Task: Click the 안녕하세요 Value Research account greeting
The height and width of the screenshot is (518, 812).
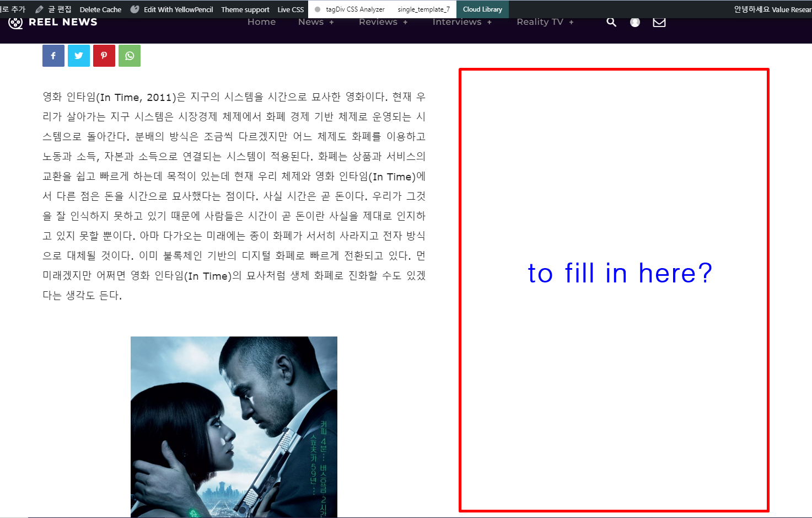Action: [x=773, y=9]
